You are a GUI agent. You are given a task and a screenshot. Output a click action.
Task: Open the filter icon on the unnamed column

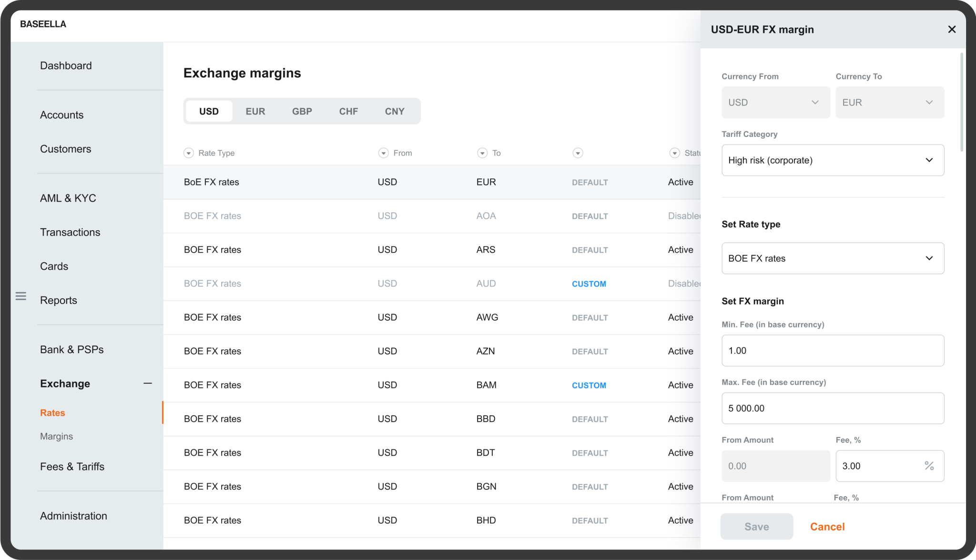point(578,153)
